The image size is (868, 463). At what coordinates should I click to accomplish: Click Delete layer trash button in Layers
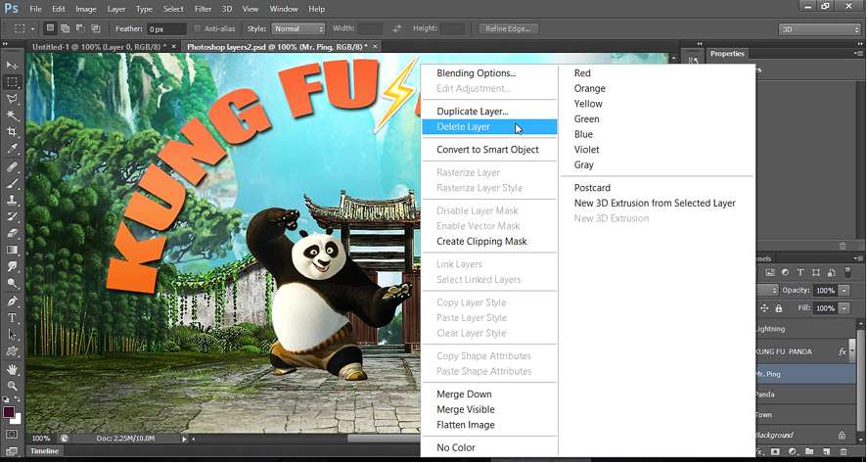pyautogui.click(x=844, y=452)
